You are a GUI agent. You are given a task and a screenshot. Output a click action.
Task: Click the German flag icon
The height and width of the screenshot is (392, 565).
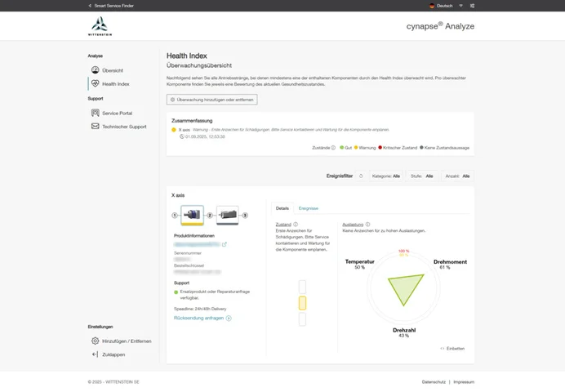(x=432, y=6)
